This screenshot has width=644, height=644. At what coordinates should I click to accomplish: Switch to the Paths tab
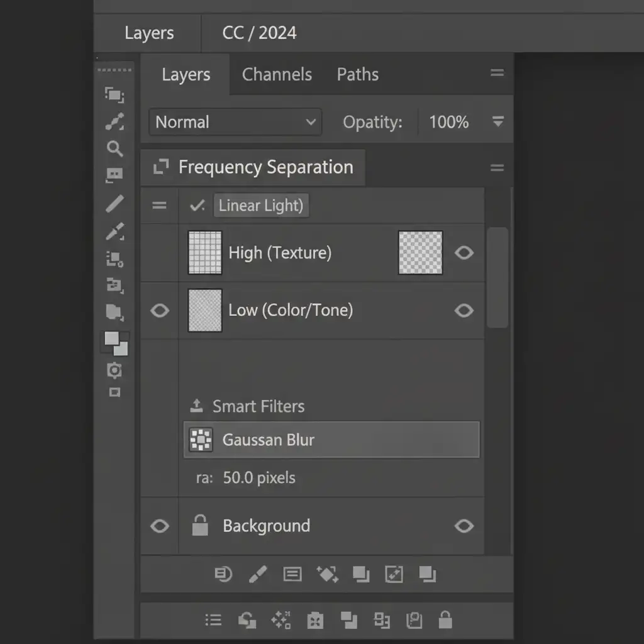point(358,74)
